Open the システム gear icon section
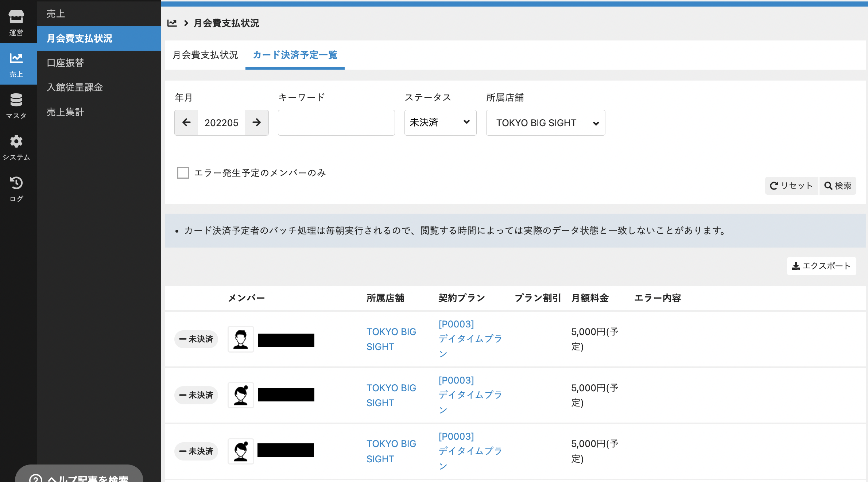Screen dimensions: 868x482 (16, 147)
